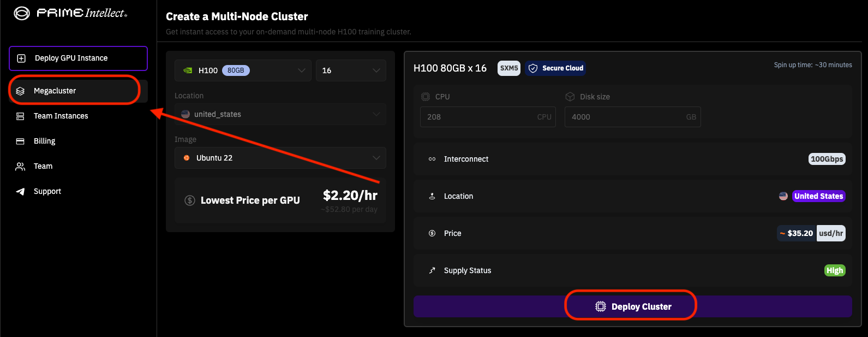The height and width of the screenshot is (337, 868).
Task: Click the Interconnect link icon
Action: [x=432, y=159]
